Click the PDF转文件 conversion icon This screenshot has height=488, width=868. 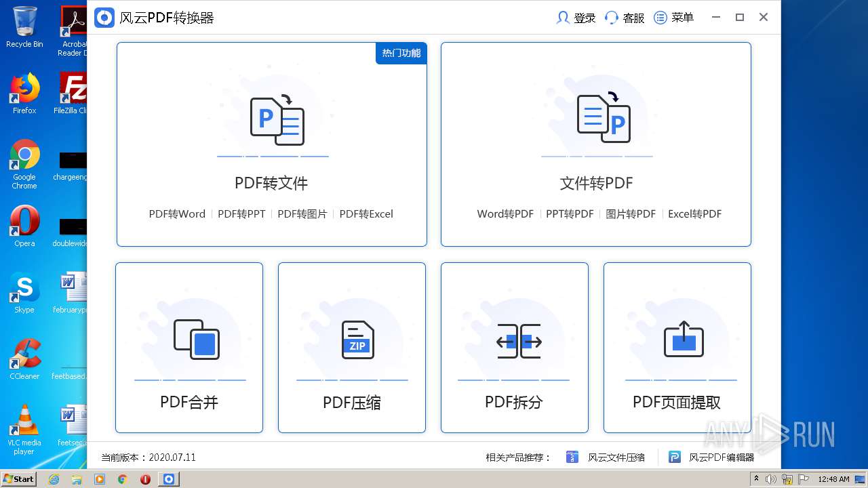pos(277,120)
